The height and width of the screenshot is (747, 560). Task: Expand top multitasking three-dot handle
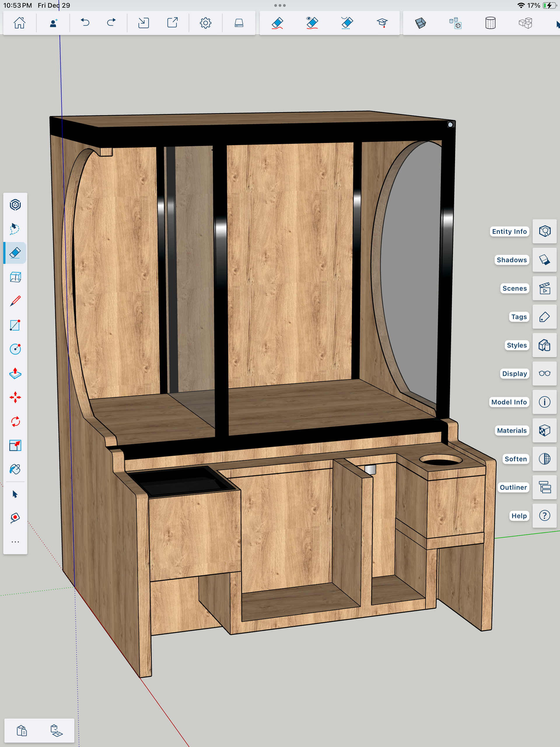coord(280,6)
